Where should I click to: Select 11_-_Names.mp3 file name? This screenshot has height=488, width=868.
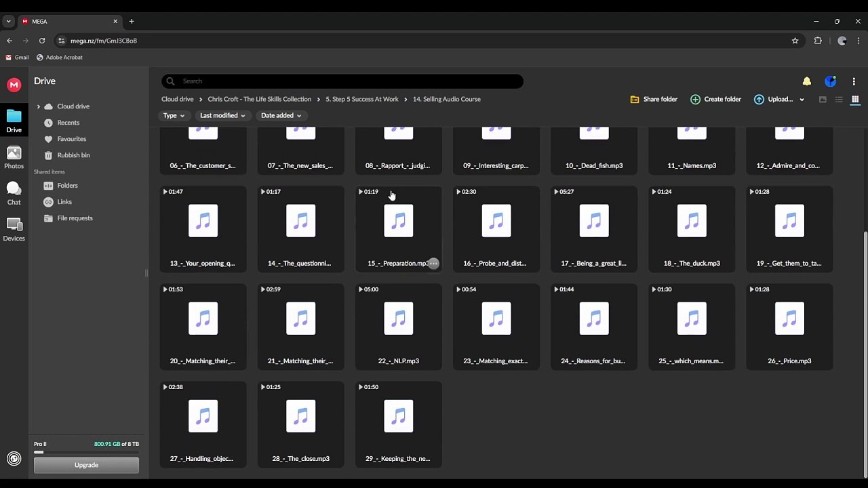tap(692, 165)
